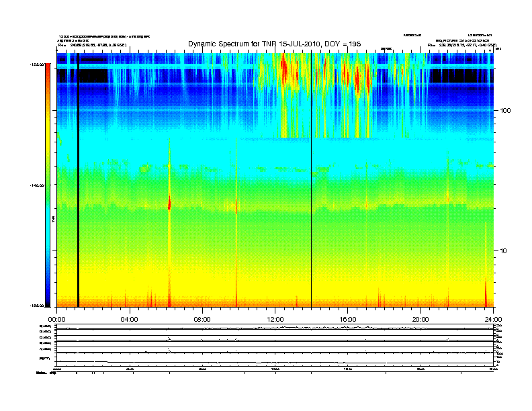Click the red mid-band burst just before 10:00
Viewport: 532px width, 411px height.
pyautogui.click(x=236, y=206)
